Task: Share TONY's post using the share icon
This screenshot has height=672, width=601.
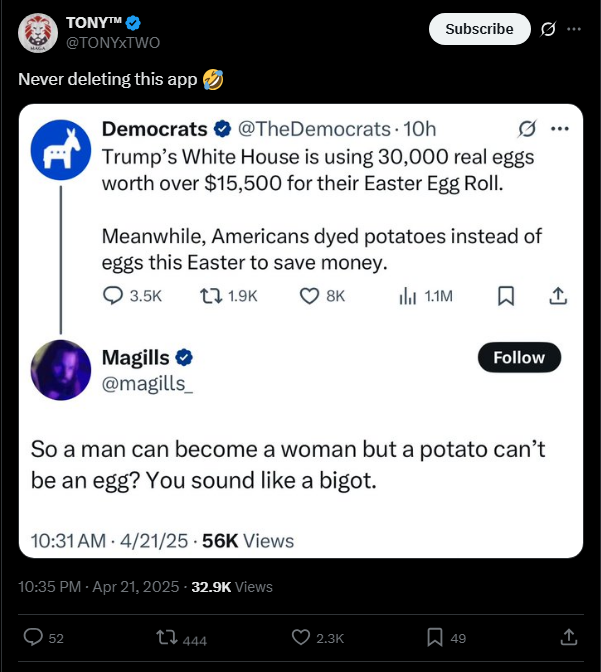Action: click(x=568, y=637)
